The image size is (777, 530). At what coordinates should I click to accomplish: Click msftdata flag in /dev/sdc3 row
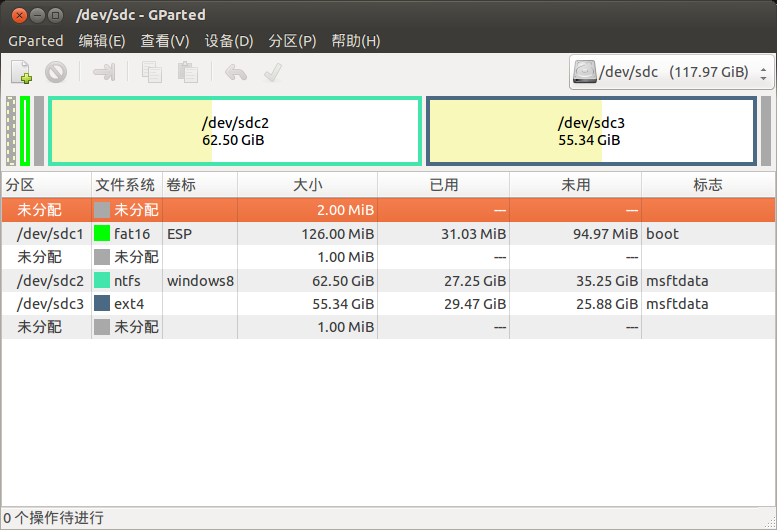click(x=677, y=304)
